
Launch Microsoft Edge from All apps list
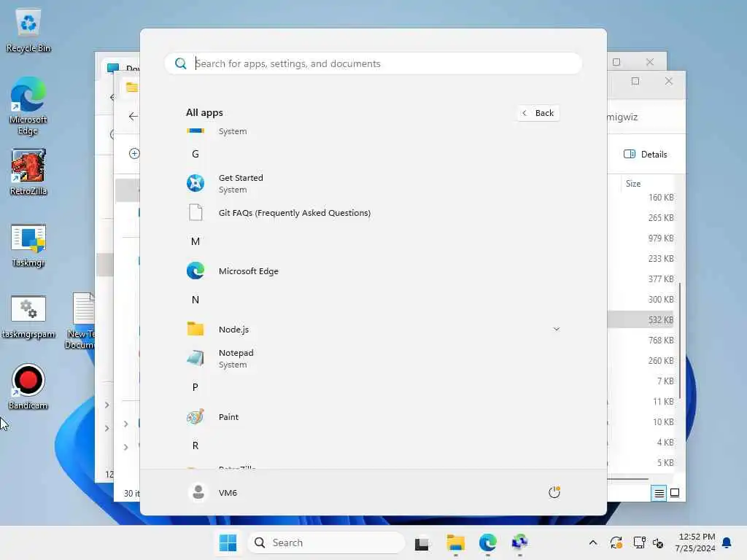pyautogui.click(x=372, y=271)
